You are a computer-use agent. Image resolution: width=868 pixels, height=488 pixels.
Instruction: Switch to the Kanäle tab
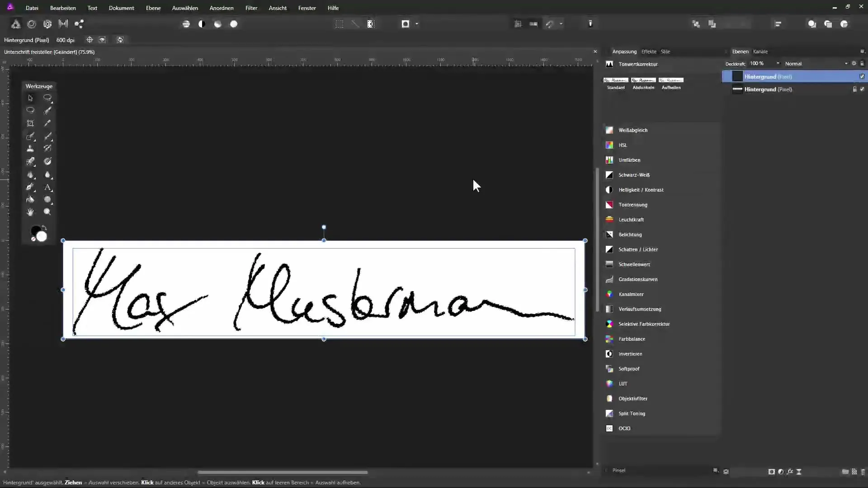pos(760,52)
